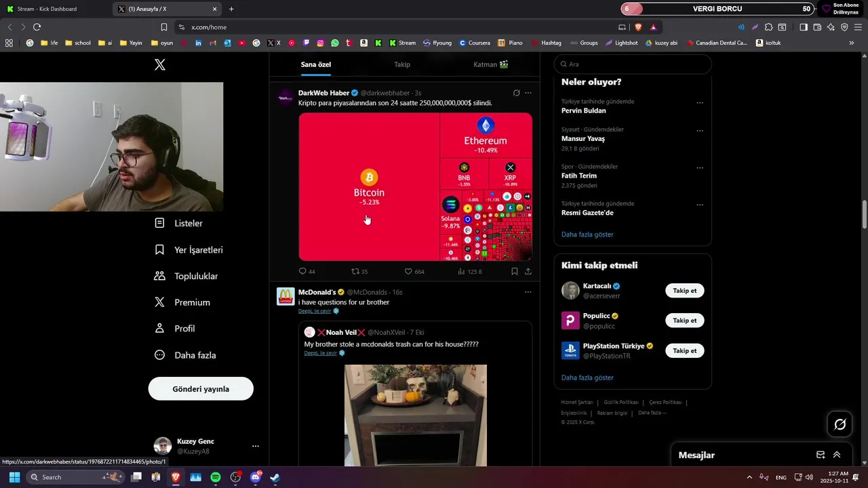
Task: Open options for Pervin Buldan trend
Action: 700,103
